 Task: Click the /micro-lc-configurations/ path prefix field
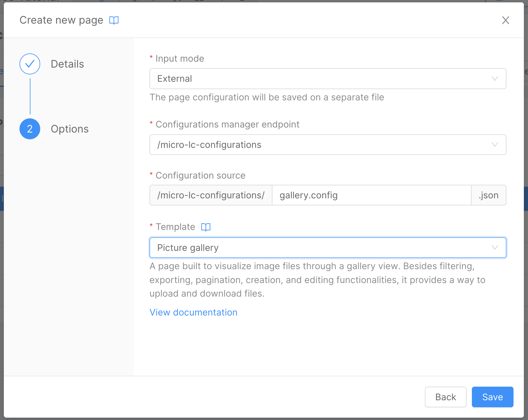210,195
